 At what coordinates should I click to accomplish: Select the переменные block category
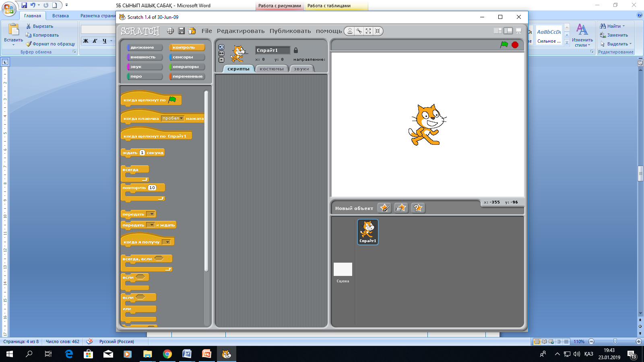187,76
